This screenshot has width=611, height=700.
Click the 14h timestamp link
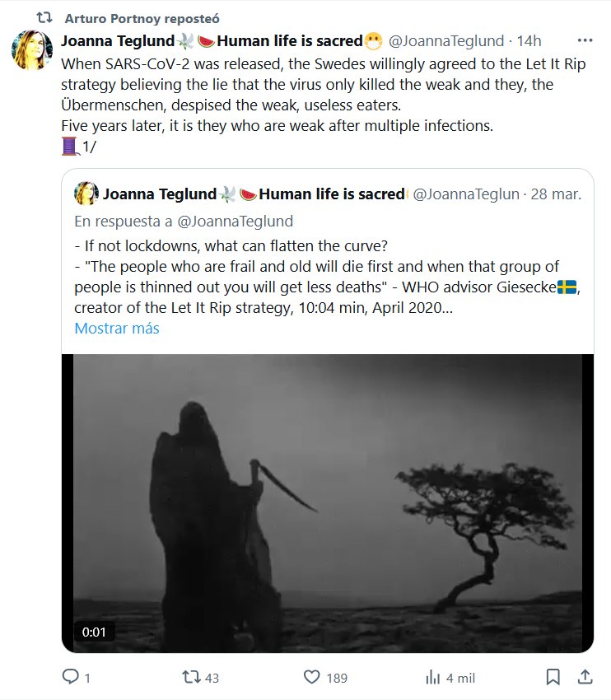click(x=529, y=40)
